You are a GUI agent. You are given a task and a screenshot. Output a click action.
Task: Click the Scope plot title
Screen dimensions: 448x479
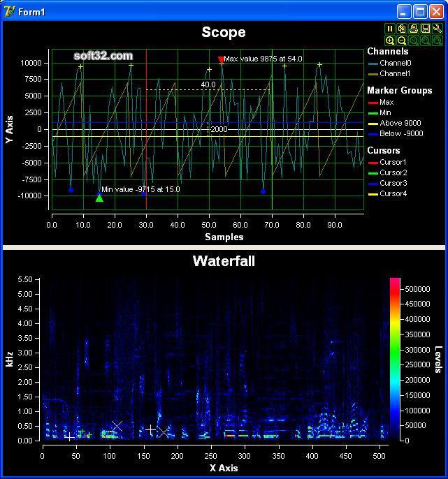(224, 32)
